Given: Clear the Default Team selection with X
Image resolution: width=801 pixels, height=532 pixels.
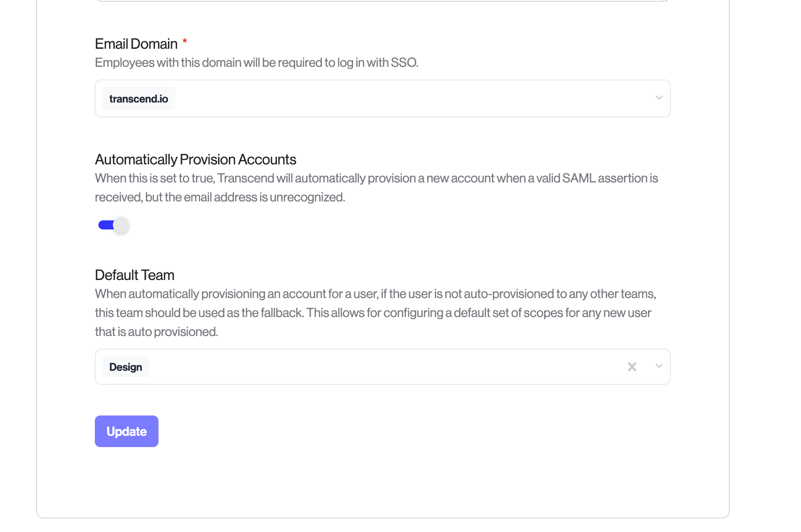Looking at the screenshot, I should point(632,367).
